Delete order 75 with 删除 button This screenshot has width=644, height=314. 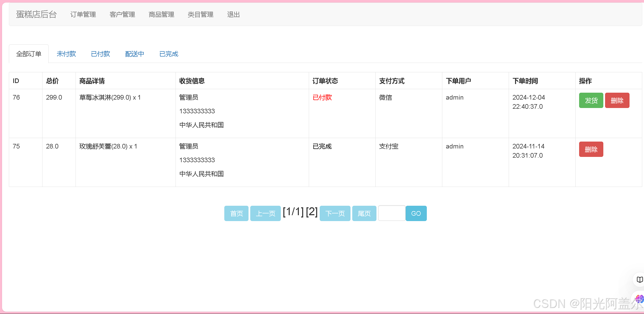point(591,149)
